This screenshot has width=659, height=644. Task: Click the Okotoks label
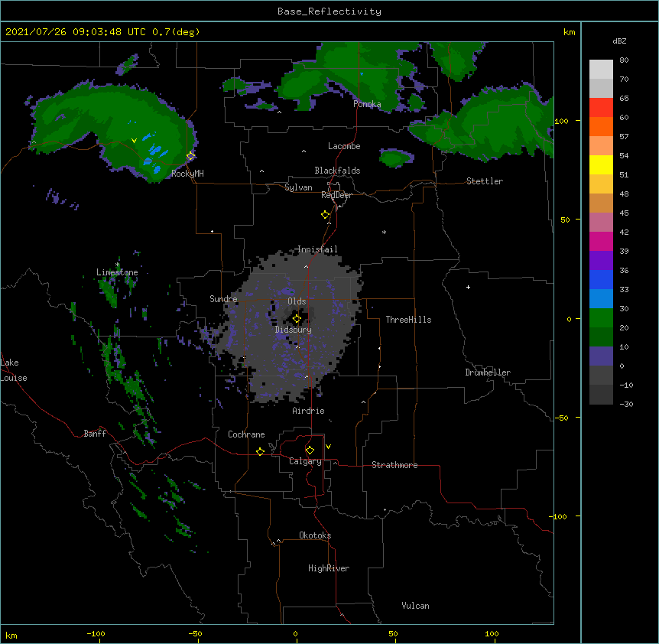pyautogui.click(x=315, y=535)
